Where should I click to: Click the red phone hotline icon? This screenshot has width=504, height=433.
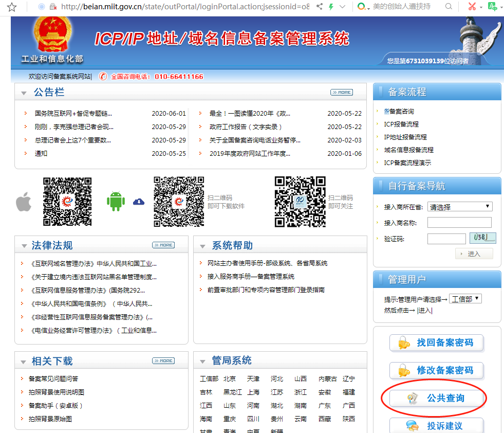pos(103,76)
